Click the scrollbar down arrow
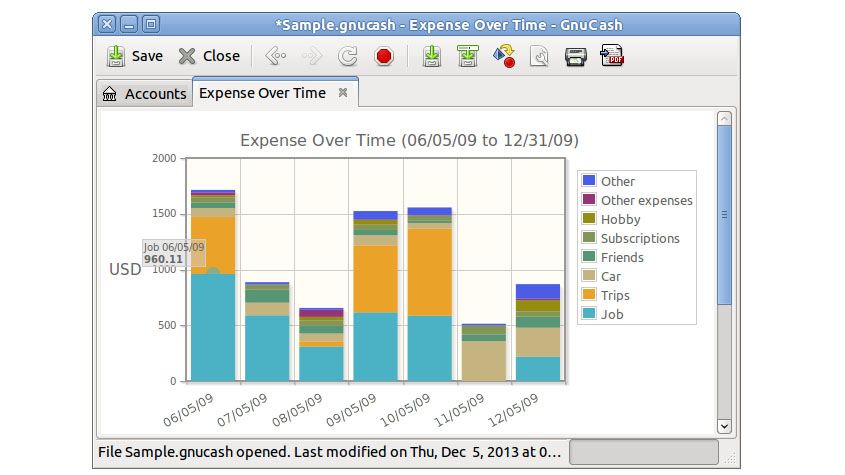The width and height of the screenshot is (845, 475). [x=724, y=426]
